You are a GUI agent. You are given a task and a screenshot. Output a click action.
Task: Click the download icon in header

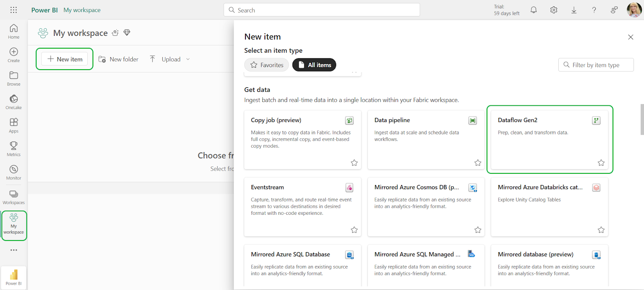574,10
